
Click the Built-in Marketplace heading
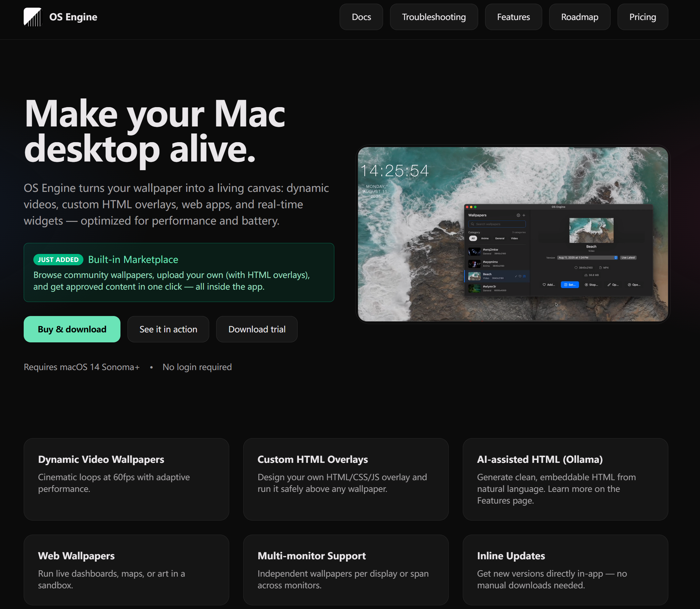(133, 260)
